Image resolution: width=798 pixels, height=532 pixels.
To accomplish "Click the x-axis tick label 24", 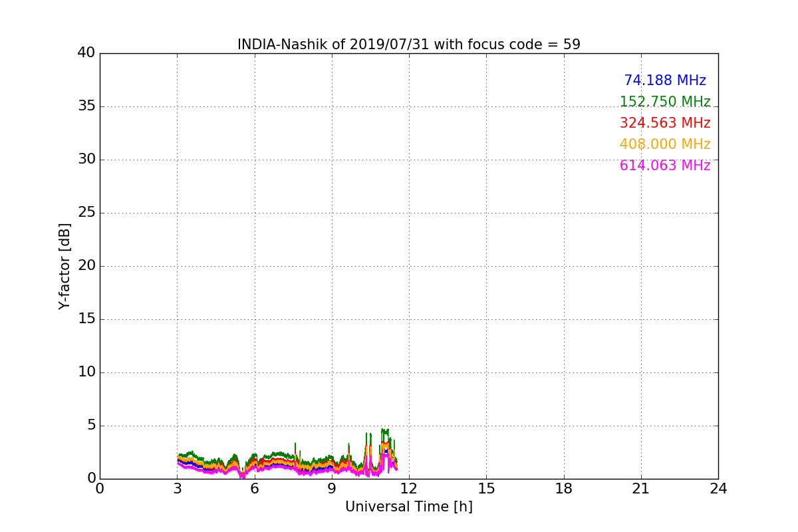I will coord(718,489).
